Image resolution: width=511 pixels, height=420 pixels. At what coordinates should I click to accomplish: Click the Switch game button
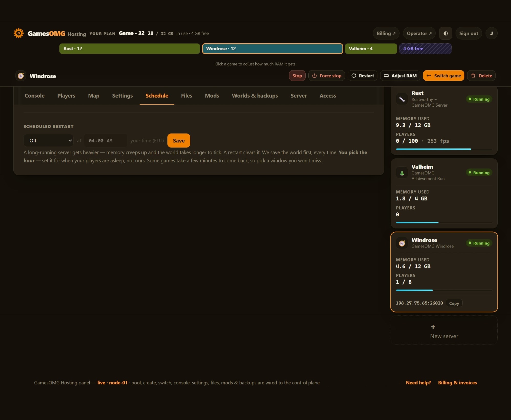point(444,76)
